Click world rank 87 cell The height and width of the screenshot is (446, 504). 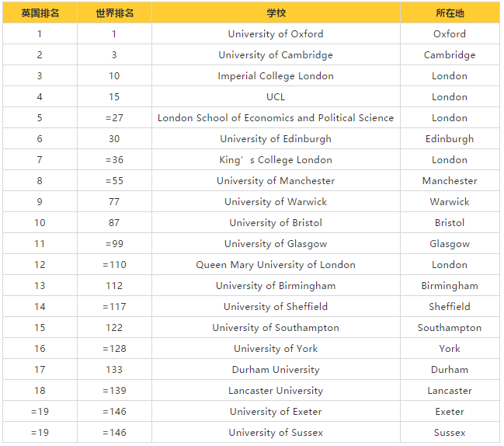tap(114, 222)
